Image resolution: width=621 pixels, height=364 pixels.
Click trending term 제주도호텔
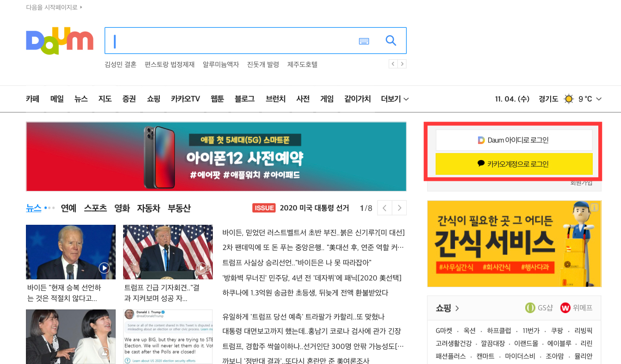pos(303,64)
